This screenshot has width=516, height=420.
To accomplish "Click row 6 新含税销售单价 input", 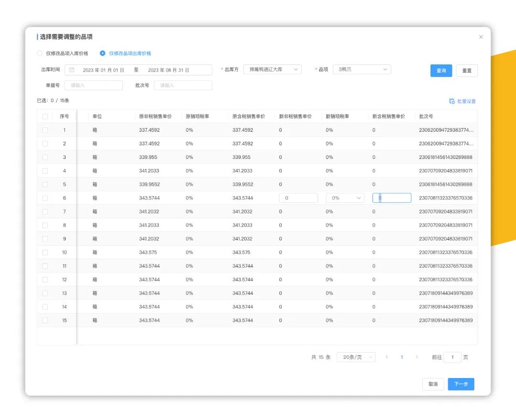I will [392, 198].
